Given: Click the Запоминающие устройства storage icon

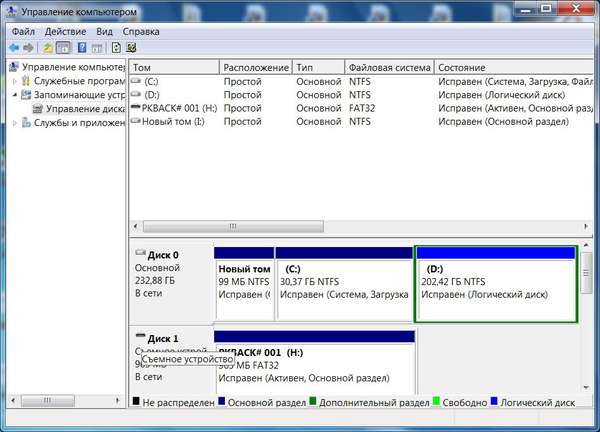Looking at the screenshot, I should point(26,95).
